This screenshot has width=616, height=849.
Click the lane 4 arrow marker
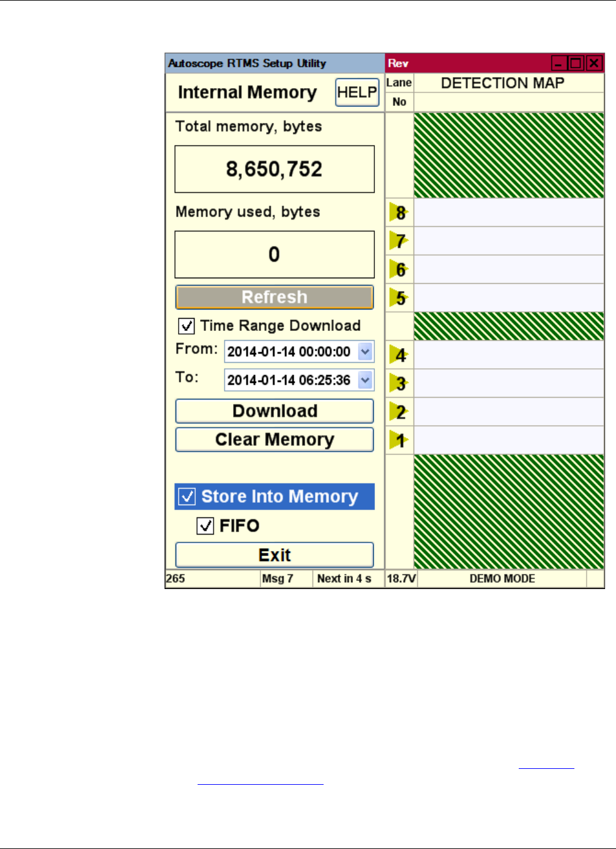coord(399,355)
